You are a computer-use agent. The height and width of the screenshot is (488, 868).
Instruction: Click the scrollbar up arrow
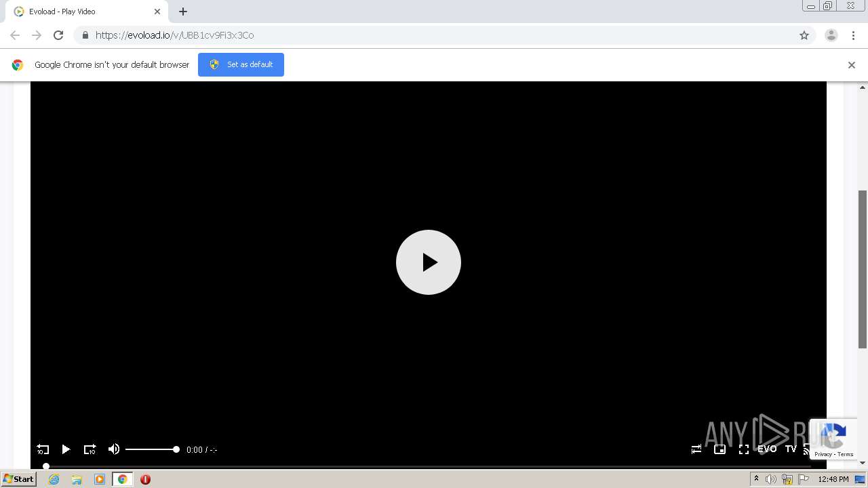click(863, 87)
